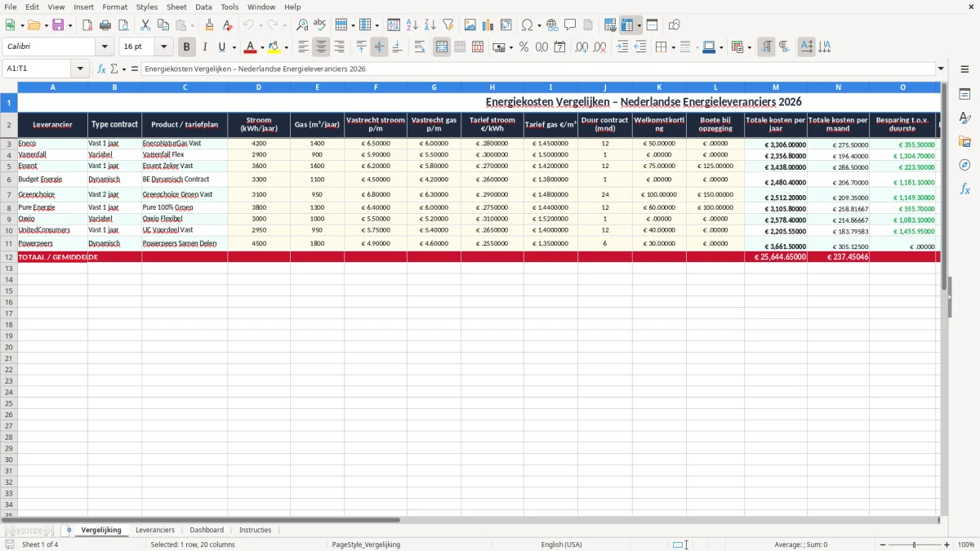Screen dimensions: 980x551
Task: Toggle bold formatting
Action: [x=186, y=47]
